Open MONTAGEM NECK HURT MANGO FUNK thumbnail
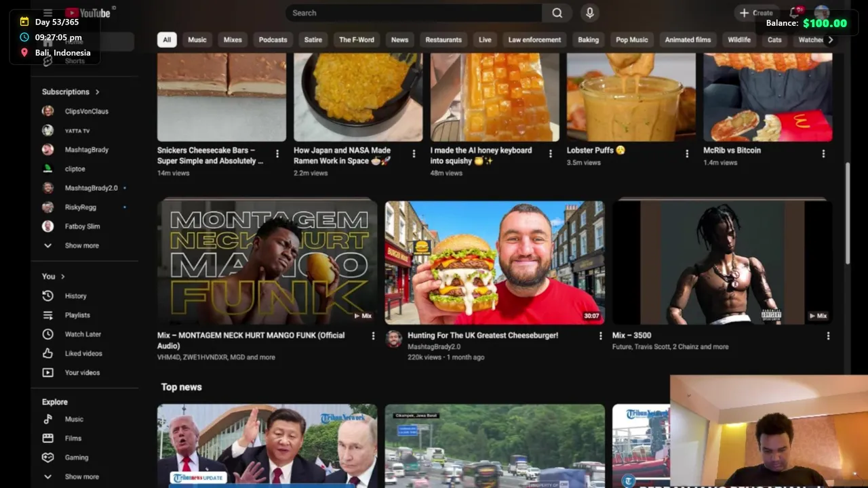868x488 pixels. coord(267,262)
